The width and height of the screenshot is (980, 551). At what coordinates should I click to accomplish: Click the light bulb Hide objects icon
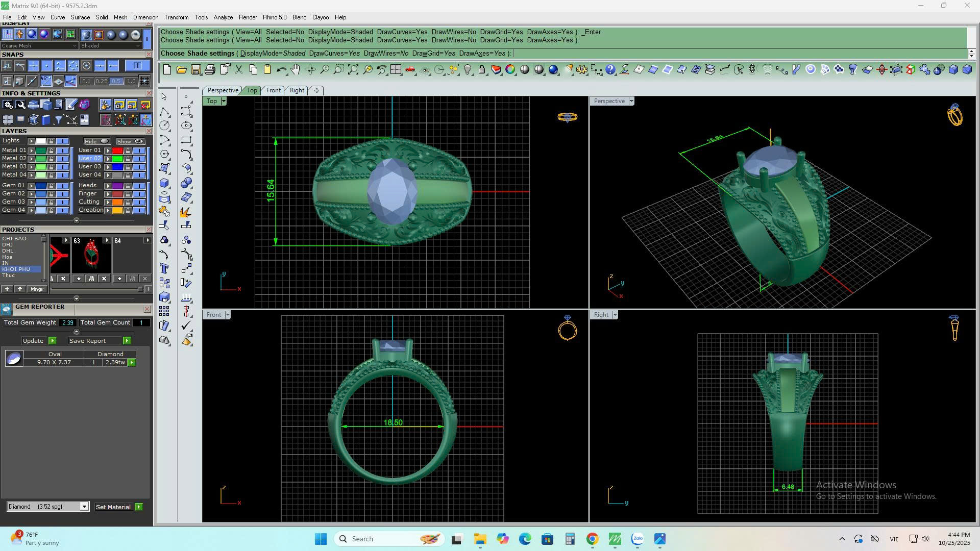[x=468, y=70]
